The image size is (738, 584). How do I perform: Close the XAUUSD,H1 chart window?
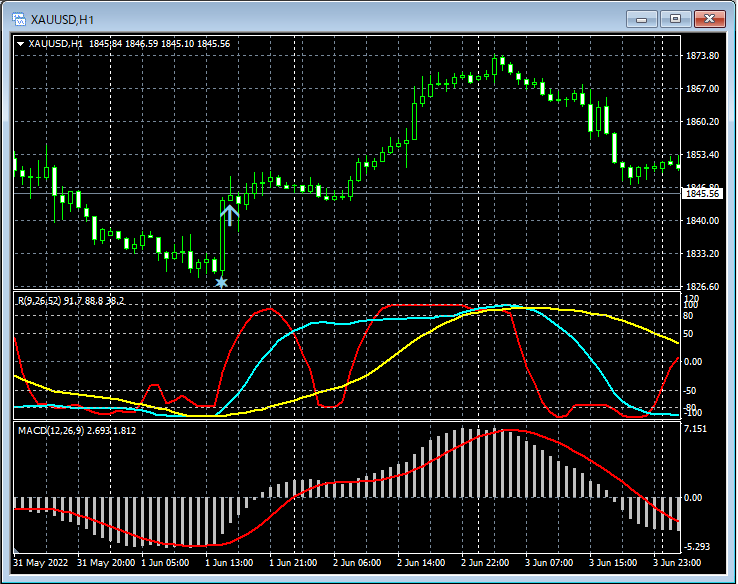point(709,18)
